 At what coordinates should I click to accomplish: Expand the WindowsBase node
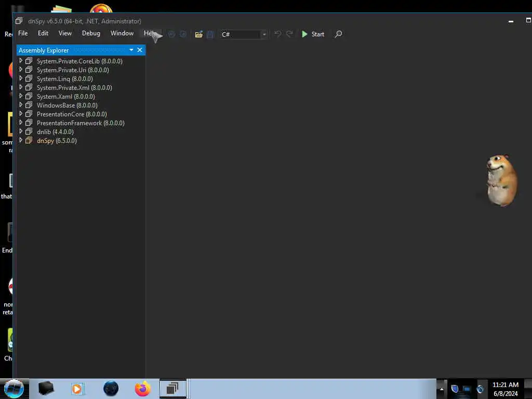click(x=21, y=105)
